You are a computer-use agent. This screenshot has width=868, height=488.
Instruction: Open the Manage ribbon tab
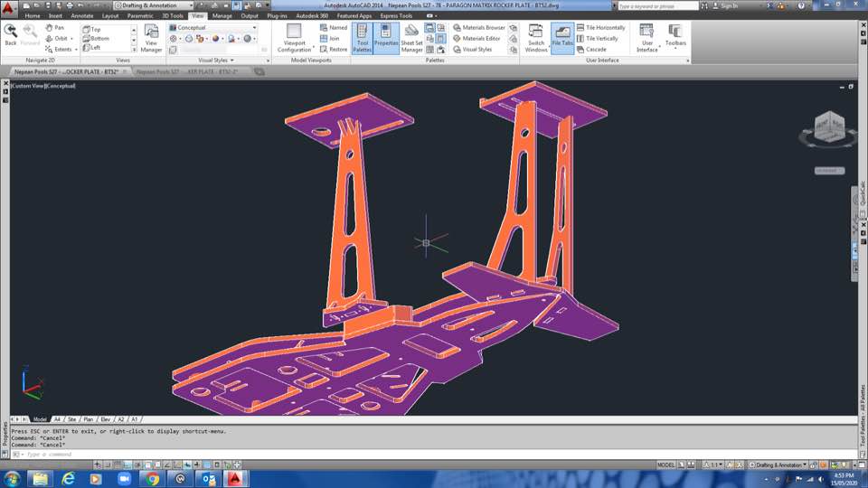222,15
